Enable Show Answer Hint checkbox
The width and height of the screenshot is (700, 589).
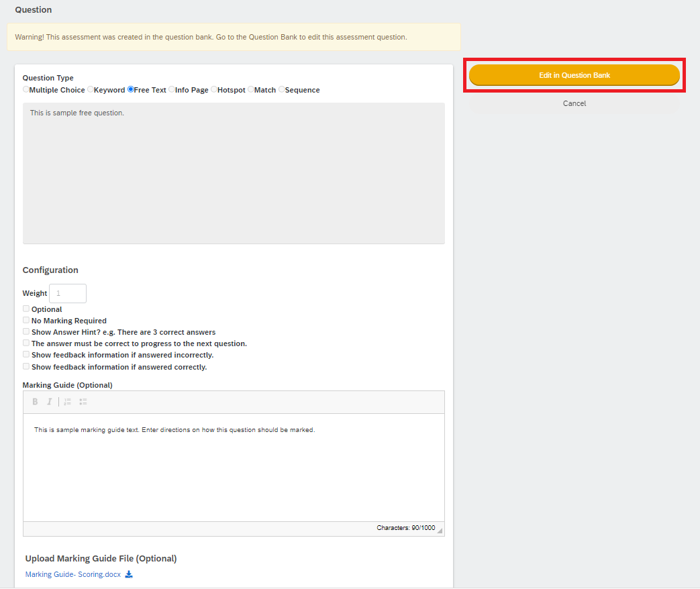(x=26, y=331)
